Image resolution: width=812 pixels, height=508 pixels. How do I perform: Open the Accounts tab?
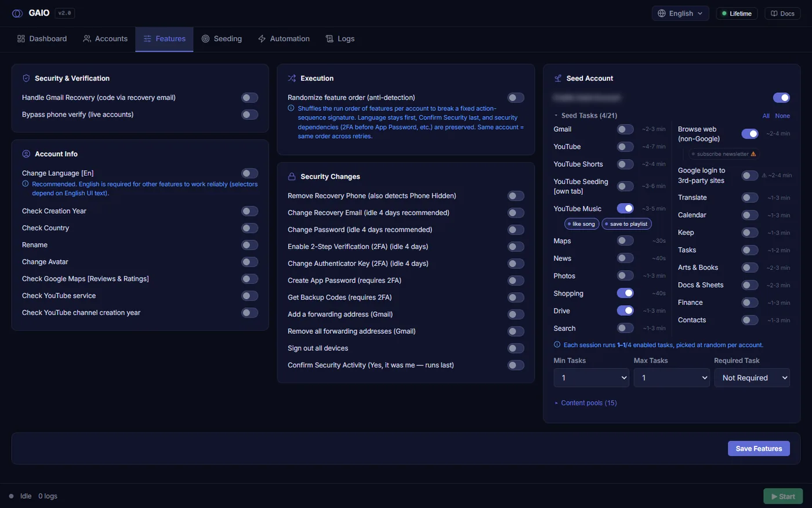tap(106, 39)
